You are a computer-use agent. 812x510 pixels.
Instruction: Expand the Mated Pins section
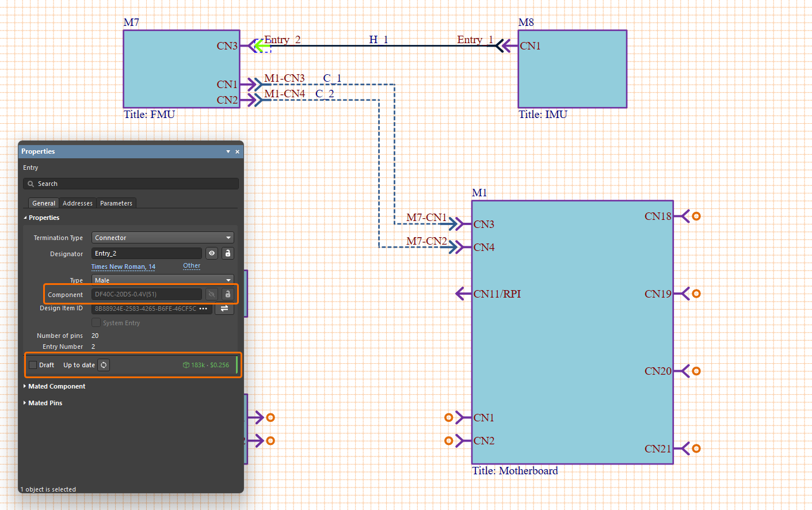pyautogui.click(x=45, y=403)
